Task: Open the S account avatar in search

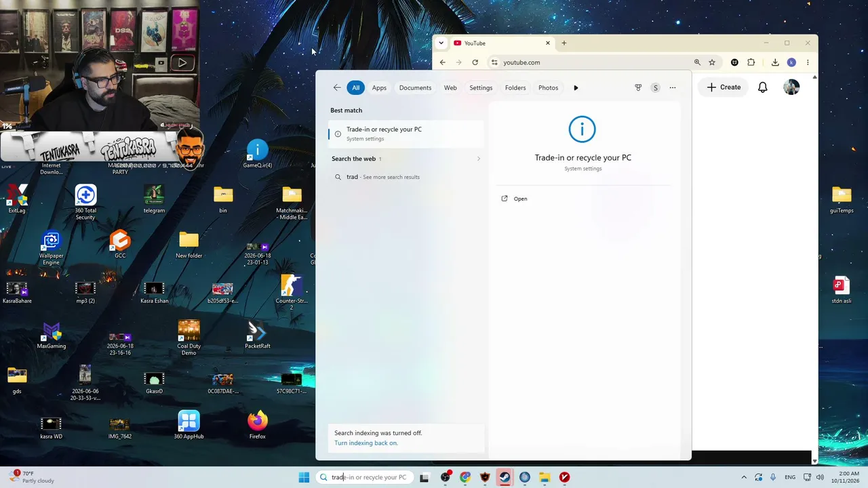Action: (x=655, y=87)
